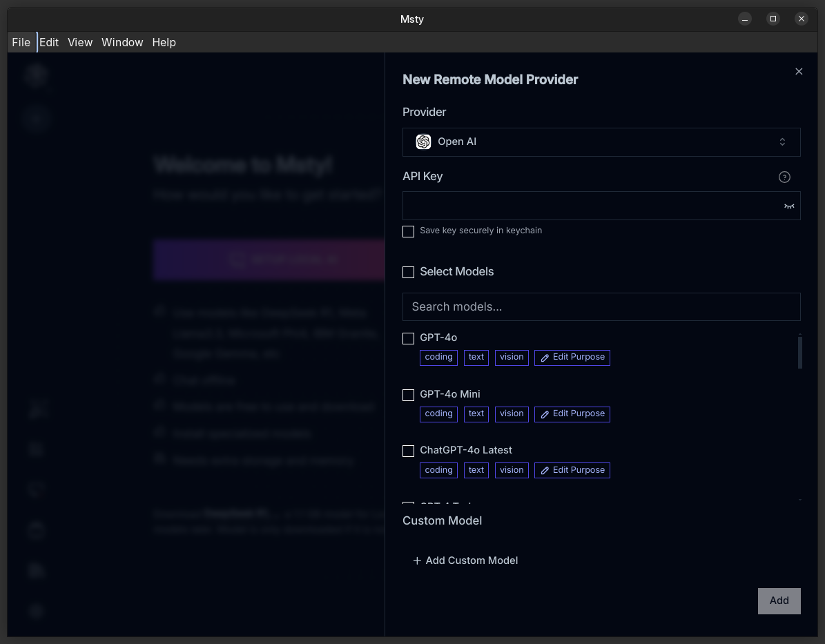Click the API Key help question-mark icon
The height and width of the screenshot is (644, 825).
784,177
